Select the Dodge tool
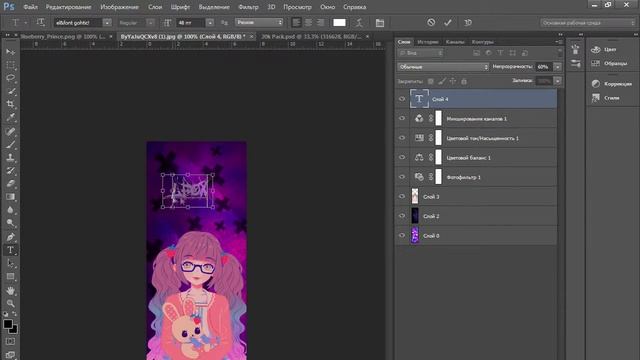 [x=11, y=223]
